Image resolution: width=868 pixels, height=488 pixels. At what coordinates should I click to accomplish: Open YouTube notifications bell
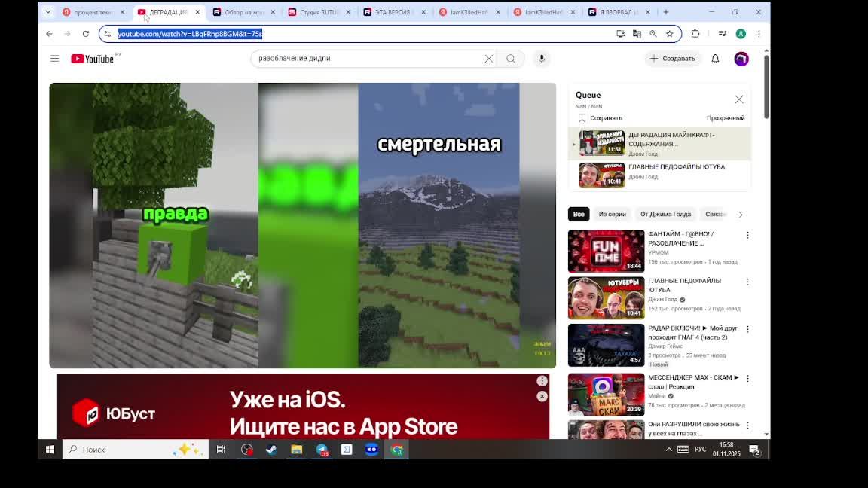tap(715, 59)
